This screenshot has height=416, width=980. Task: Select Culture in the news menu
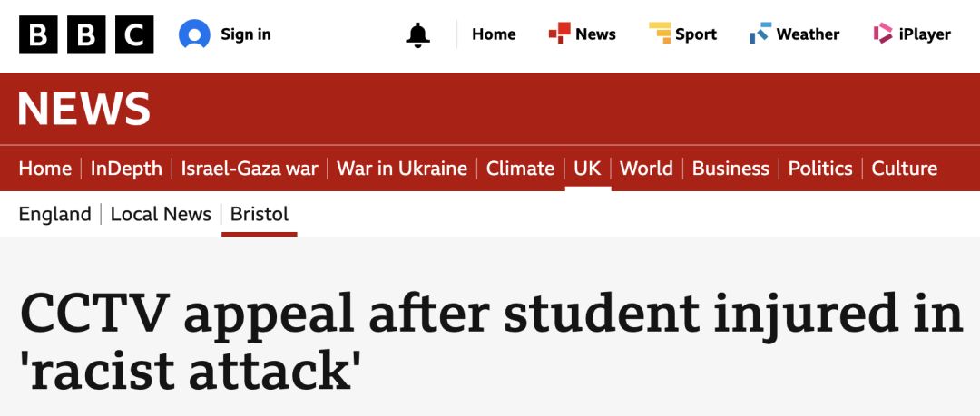coord(905,169)
